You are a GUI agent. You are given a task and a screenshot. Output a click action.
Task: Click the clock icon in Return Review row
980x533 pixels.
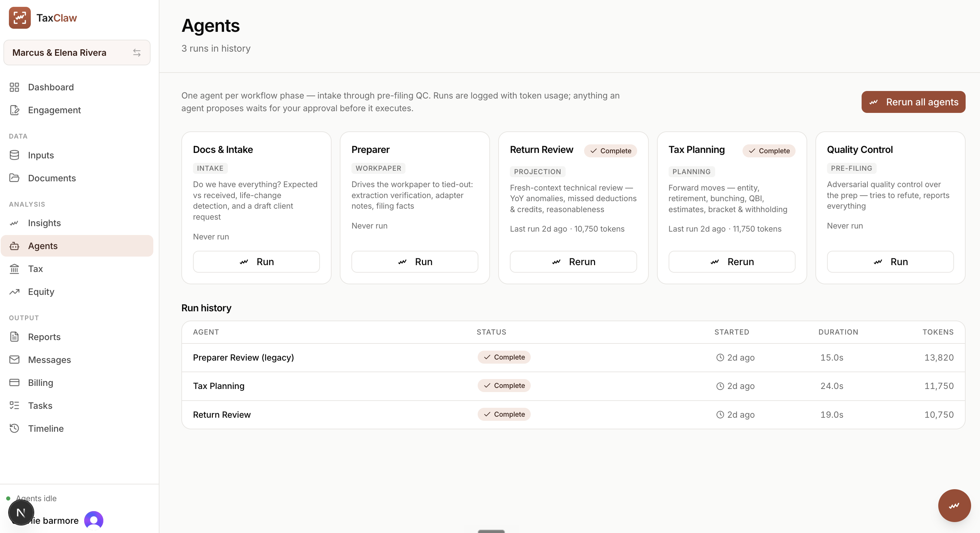click(720, 415)
